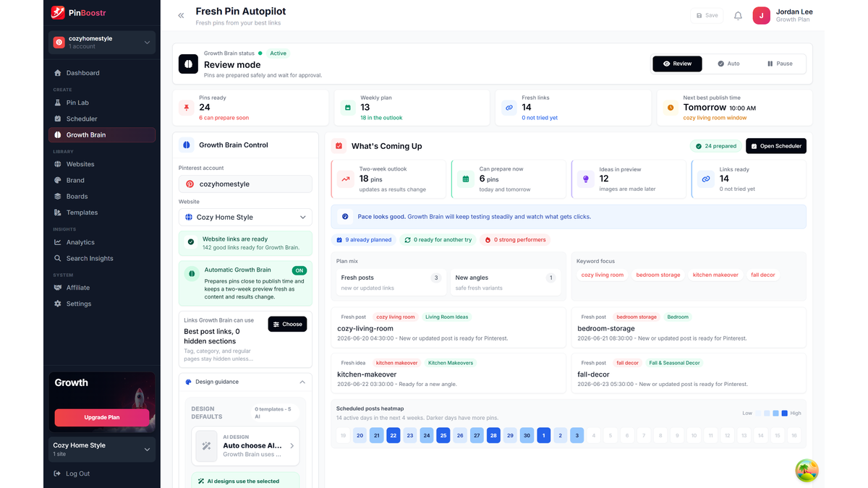Click the Design guidance palette icon
The height and width of the screenshot is (488, 868).
pyautogui.click(x=189, y=382)
